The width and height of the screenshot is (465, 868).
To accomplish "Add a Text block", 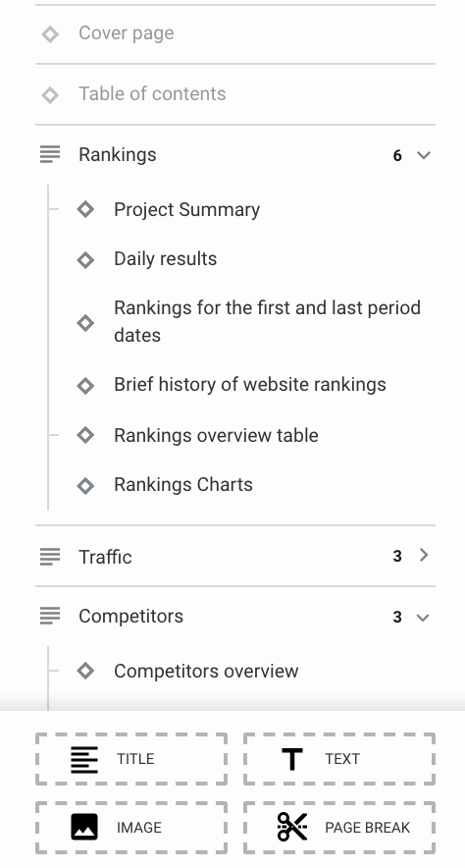I will pos(339,759).
